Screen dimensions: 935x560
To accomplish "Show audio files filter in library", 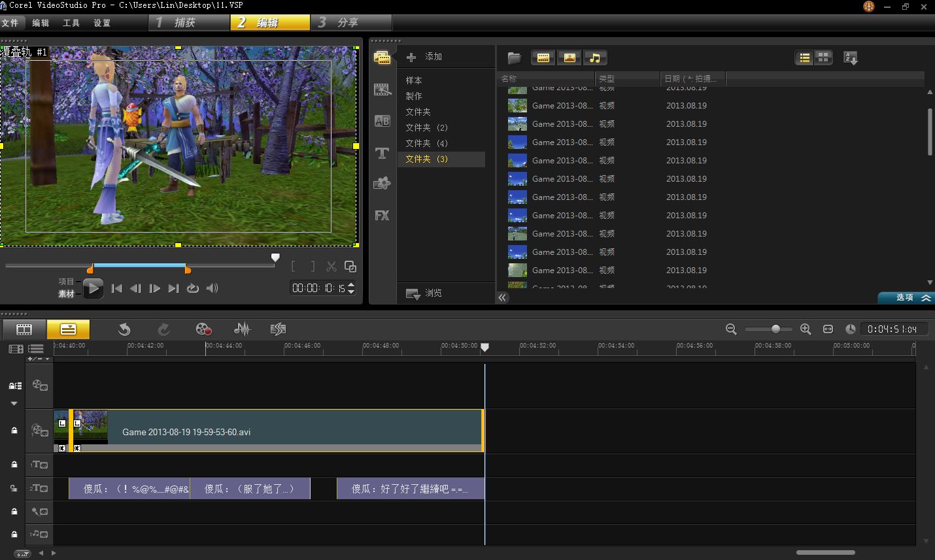I will click(595, 58).
